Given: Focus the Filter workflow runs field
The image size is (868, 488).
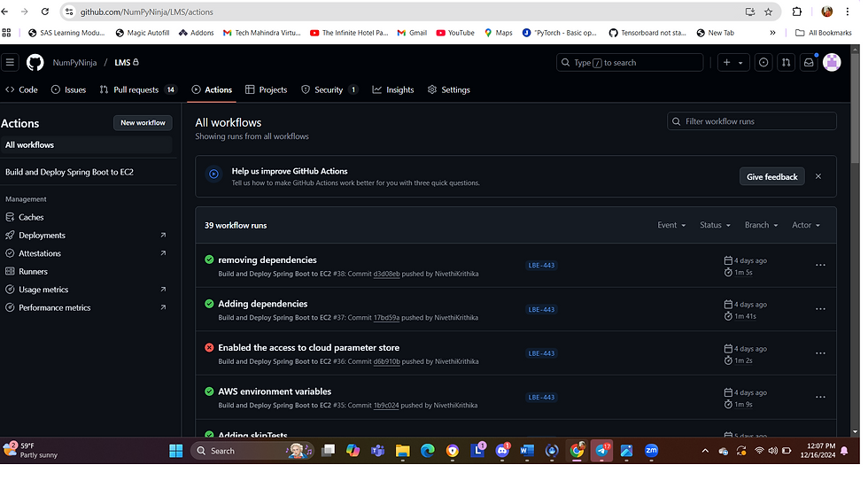Looking at the screenshot, I should click(x=751, y=121).
